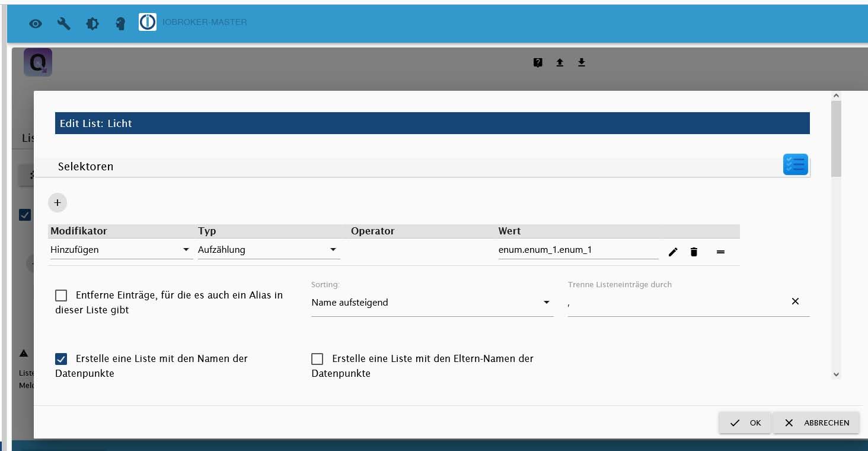Enable Eltern-Namen list checkbox
The image size is (868, 451).
point(317,359)
